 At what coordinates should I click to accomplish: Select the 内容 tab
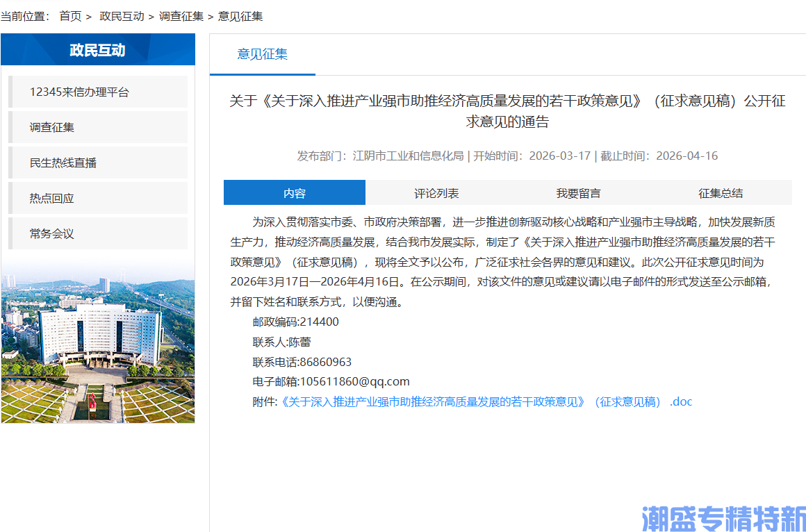pyautogui.click(x=295, y=192)
